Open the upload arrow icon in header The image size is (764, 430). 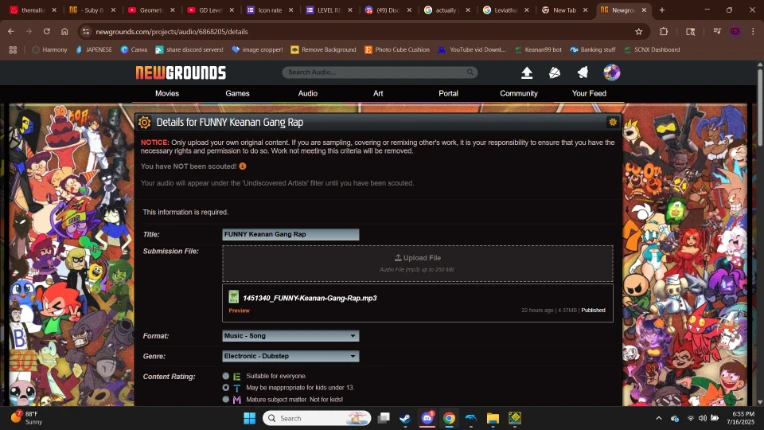click(527, 73)
